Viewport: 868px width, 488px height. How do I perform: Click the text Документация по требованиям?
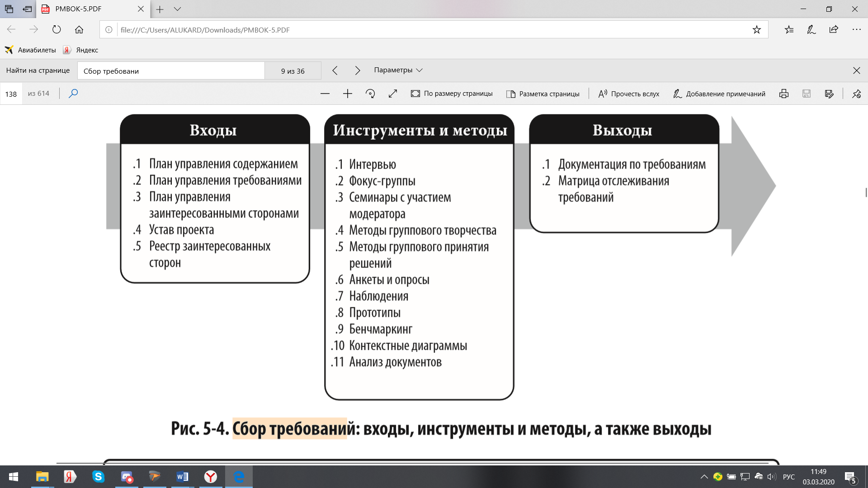632,164
